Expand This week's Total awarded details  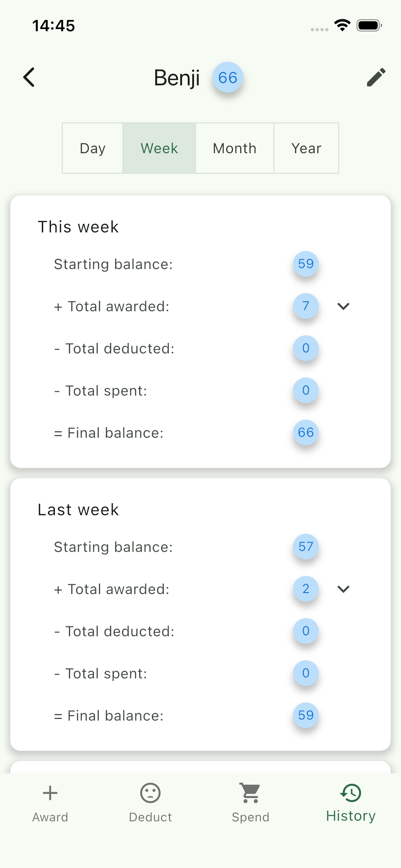pos(343,306)
